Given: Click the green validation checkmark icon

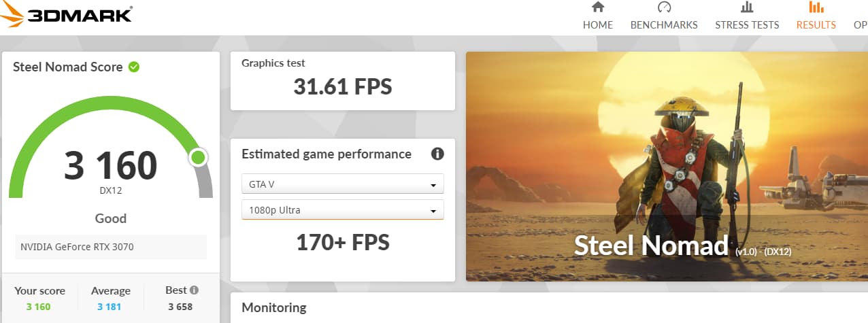Looking at the screenshot, I should pyautogui.click(x=134, y=67).
